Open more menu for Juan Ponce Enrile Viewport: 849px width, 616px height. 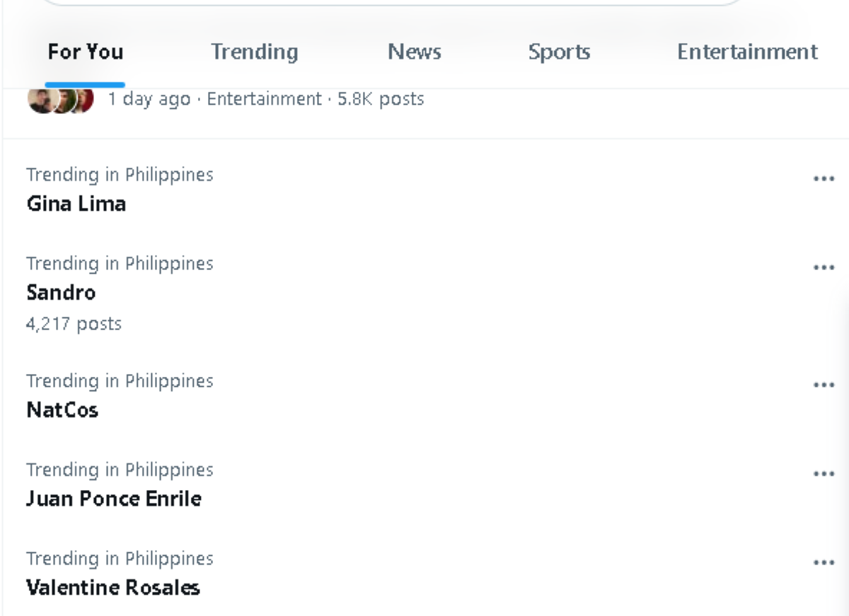pyautogui.click(x=824, y=474)
